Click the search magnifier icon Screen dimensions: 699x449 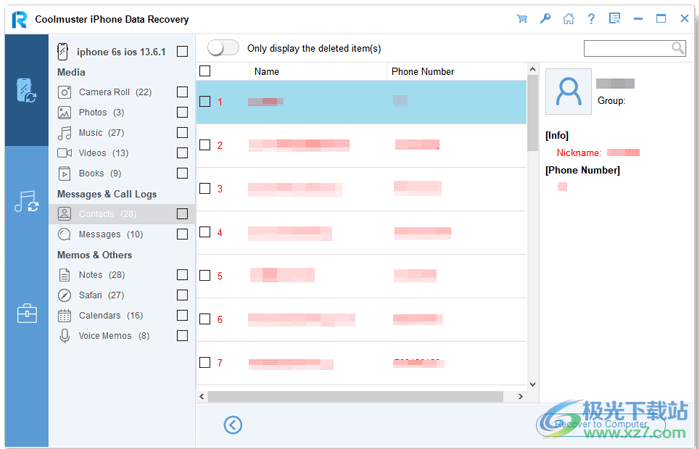pos(678,48)
